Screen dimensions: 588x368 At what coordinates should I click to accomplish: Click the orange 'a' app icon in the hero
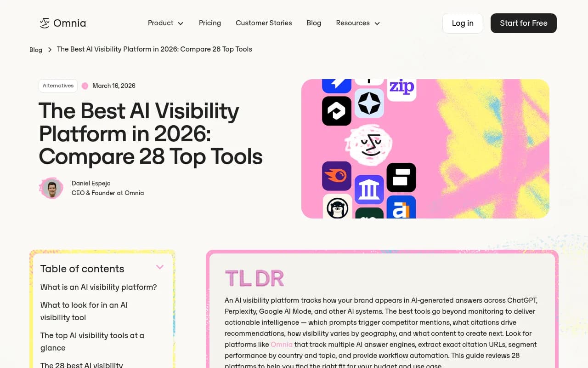[402, 209]
